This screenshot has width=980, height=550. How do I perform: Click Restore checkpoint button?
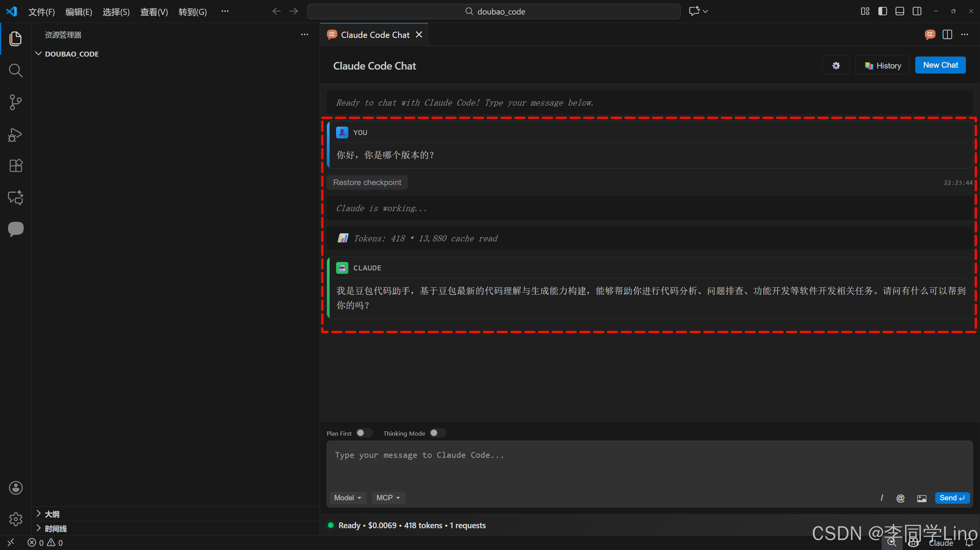tap(367, 182)
